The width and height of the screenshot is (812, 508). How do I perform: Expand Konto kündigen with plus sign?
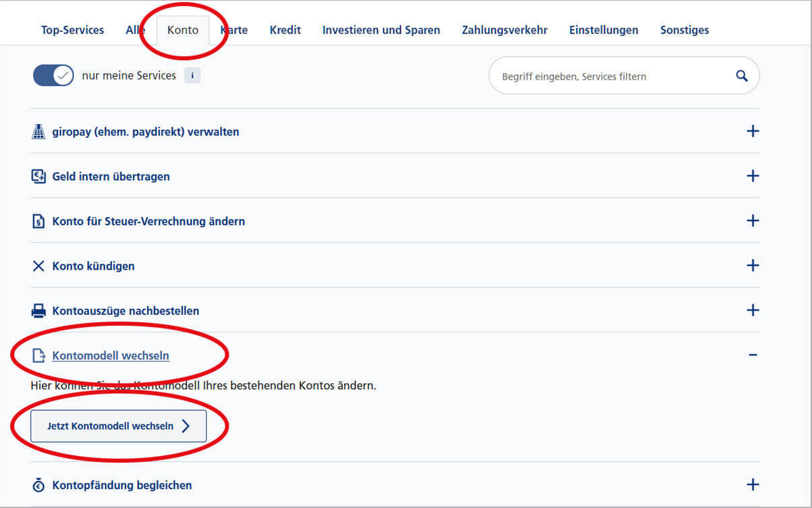coord(753,265)
